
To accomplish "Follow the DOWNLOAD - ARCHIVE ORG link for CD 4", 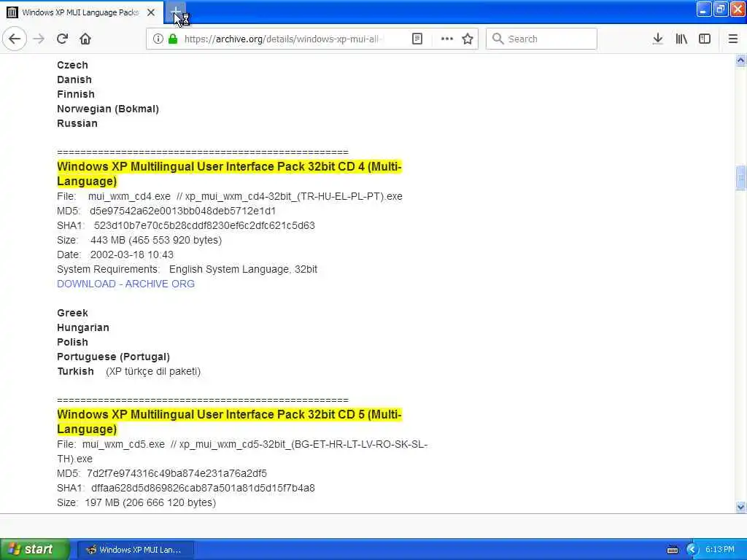I will (x=125, y=284).
